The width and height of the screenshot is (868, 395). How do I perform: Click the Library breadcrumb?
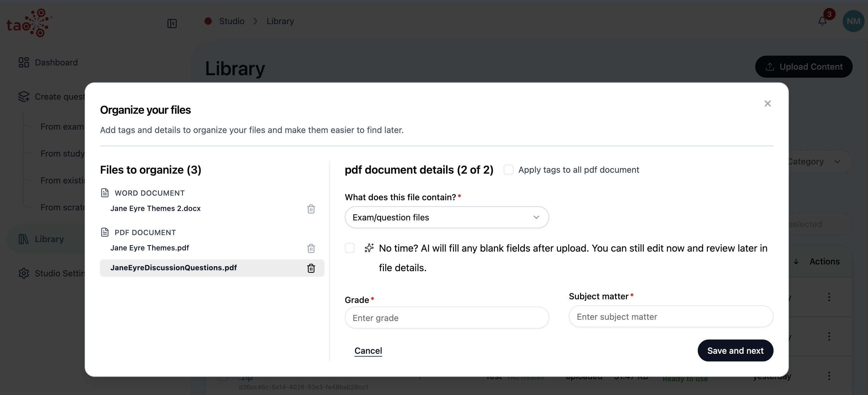[280, 21]
